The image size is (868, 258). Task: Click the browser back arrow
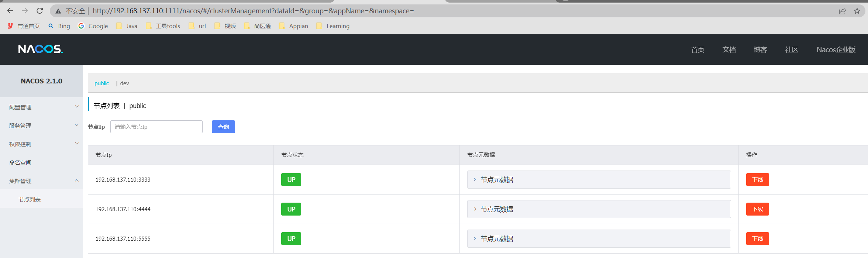tap(10, 11)
